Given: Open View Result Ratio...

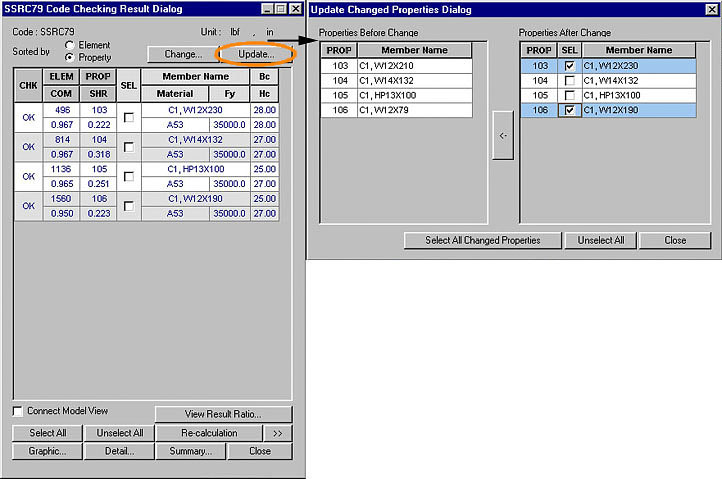Looking at the screenshot, I should 224,414.
